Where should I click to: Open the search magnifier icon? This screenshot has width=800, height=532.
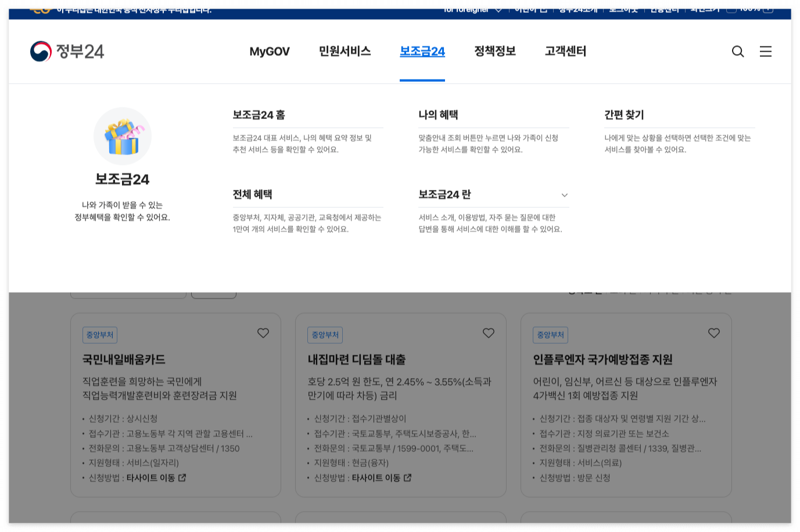pos(738,52)
